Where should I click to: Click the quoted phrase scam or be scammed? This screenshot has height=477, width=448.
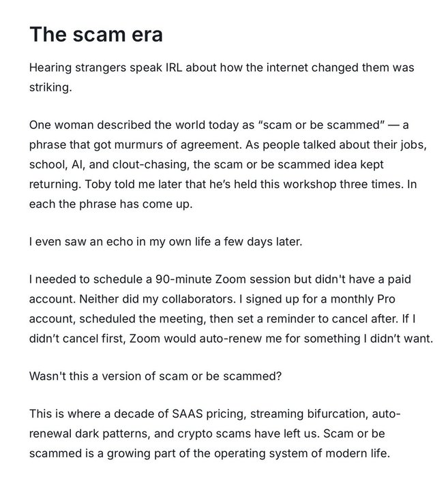click(321, 125)
